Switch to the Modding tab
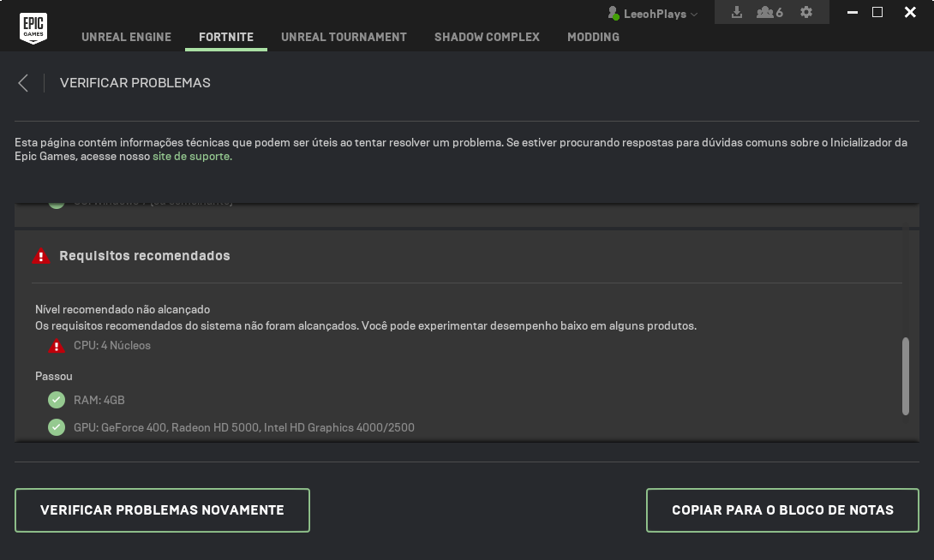 click(x=593, y=37)
